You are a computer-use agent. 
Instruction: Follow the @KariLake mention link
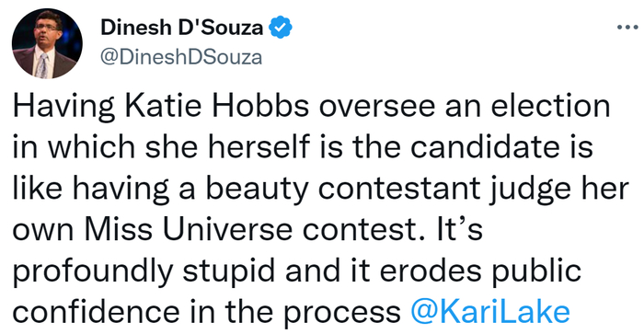coord(490,311)
